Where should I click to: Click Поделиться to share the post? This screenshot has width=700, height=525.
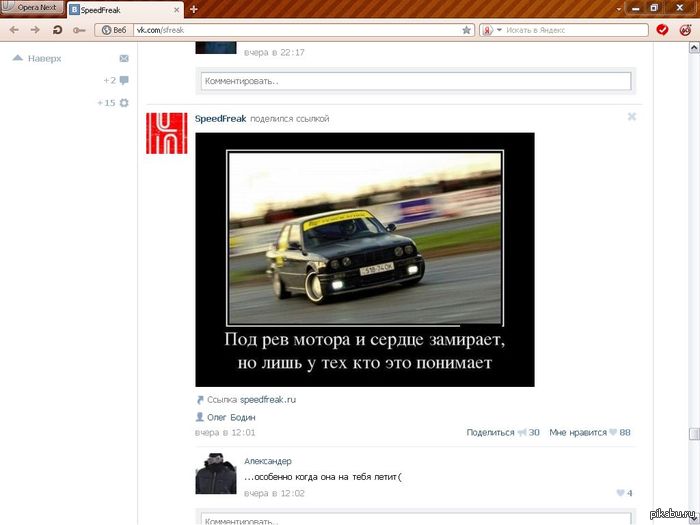(x=490, y=432)
